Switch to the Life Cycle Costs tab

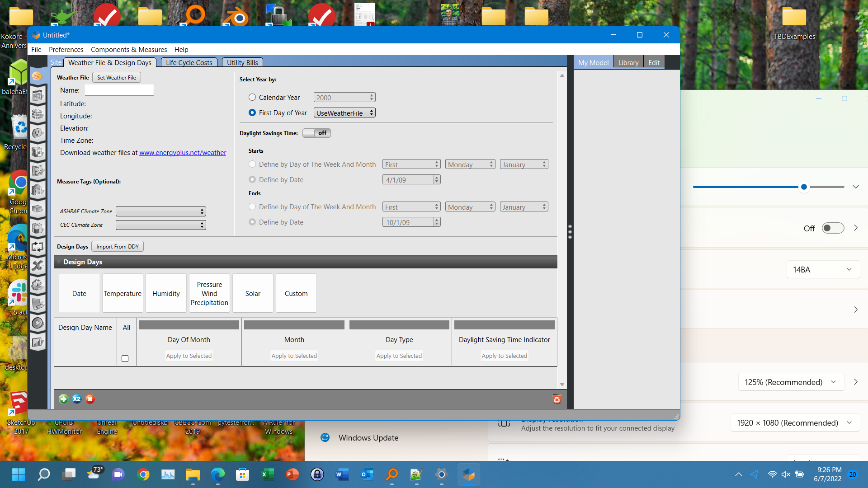(189, 62)
